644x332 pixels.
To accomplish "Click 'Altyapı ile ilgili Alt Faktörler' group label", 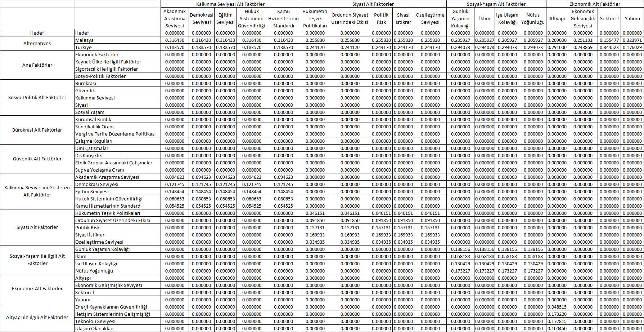I will click(37, 318).
